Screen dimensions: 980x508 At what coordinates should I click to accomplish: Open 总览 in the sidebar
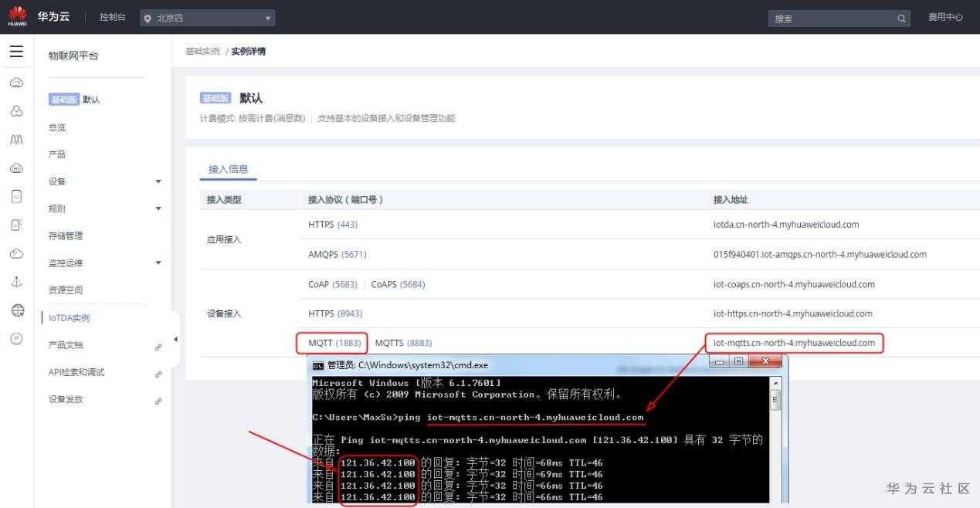pos(57,127)
